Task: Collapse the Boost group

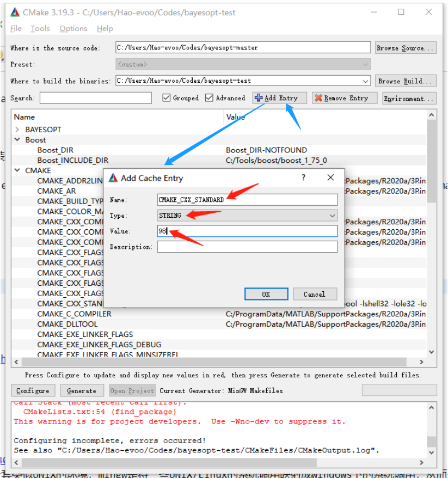Action: 18,140
